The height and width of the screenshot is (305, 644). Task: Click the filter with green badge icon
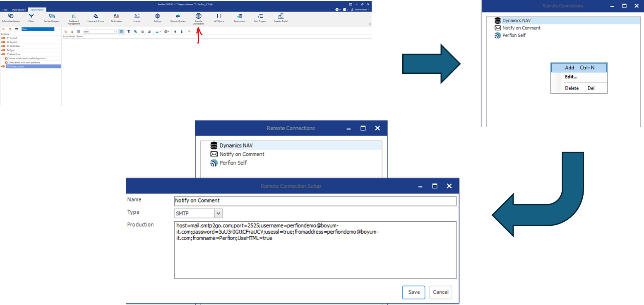tap(135, 31)
